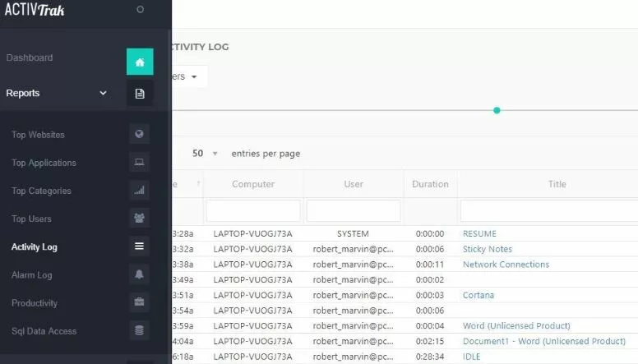Click the teal timeline slider handle
The width and height of the screenshot is (638, 364).
(497, 110)
